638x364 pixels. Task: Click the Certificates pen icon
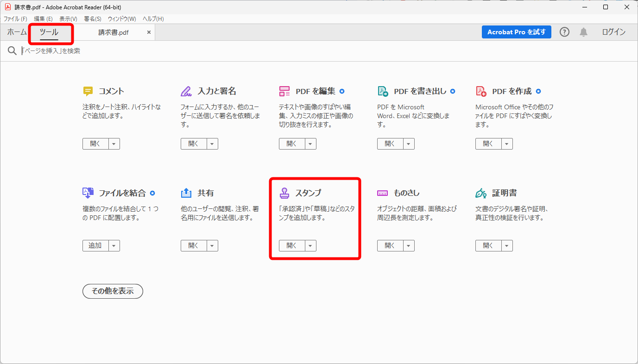click(481, 193)
